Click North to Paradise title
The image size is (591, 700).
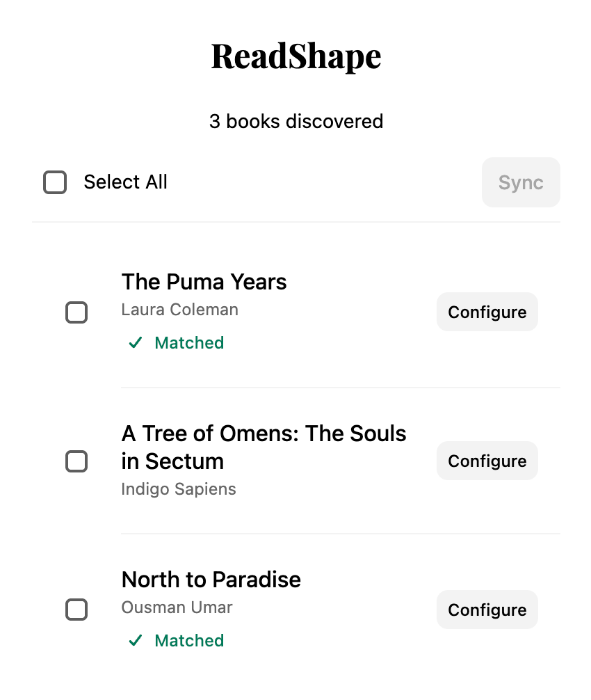coord(211,580)
